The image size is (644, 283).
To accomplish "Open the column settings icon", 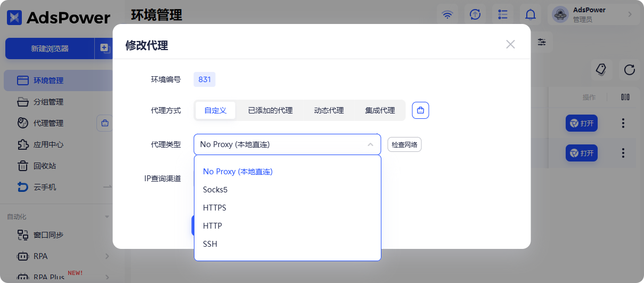I will [625, 98].
